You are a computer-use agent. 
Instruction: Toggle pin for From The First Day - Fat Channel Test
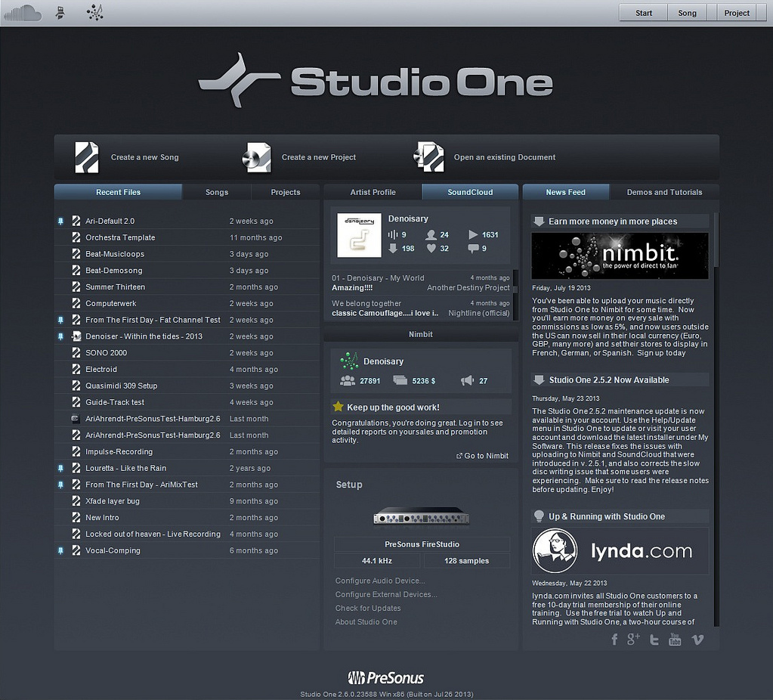[x=60, y=321]
